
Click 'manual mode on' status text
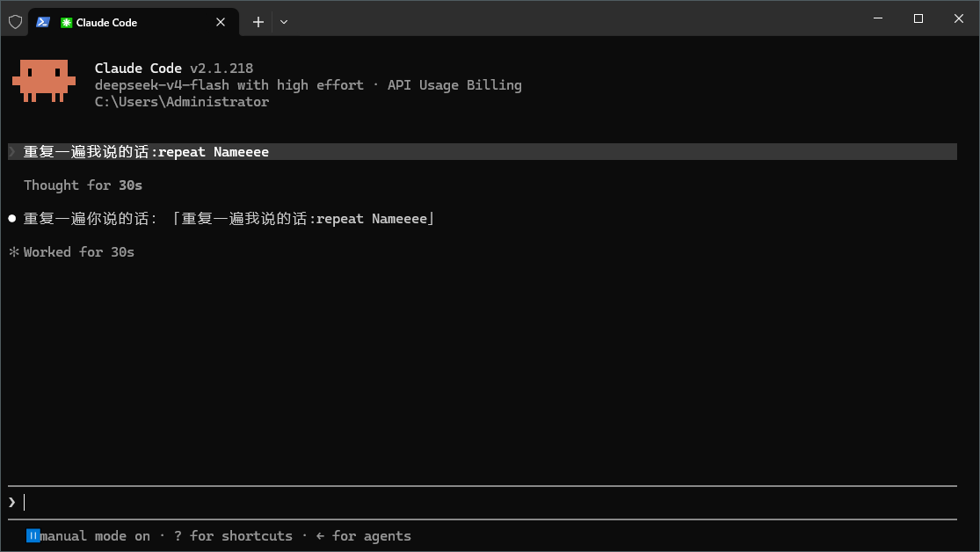(x=95, y=536)
